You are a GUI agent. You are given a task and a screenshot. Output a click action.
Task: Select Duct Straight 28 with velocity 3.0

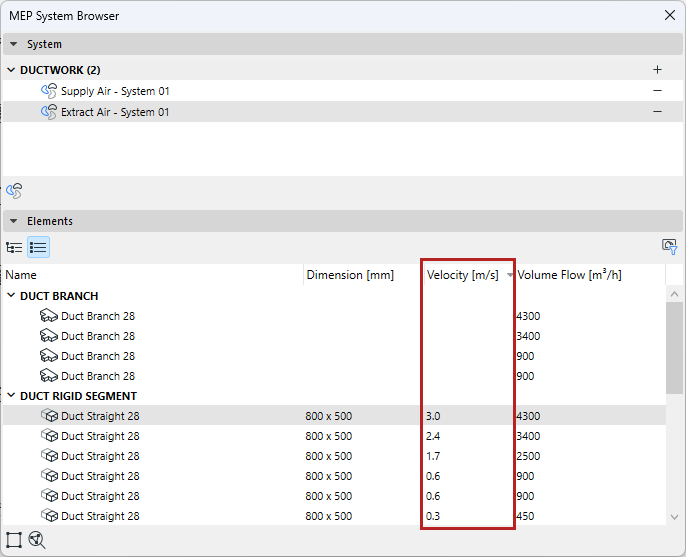[x=334, y=416]
